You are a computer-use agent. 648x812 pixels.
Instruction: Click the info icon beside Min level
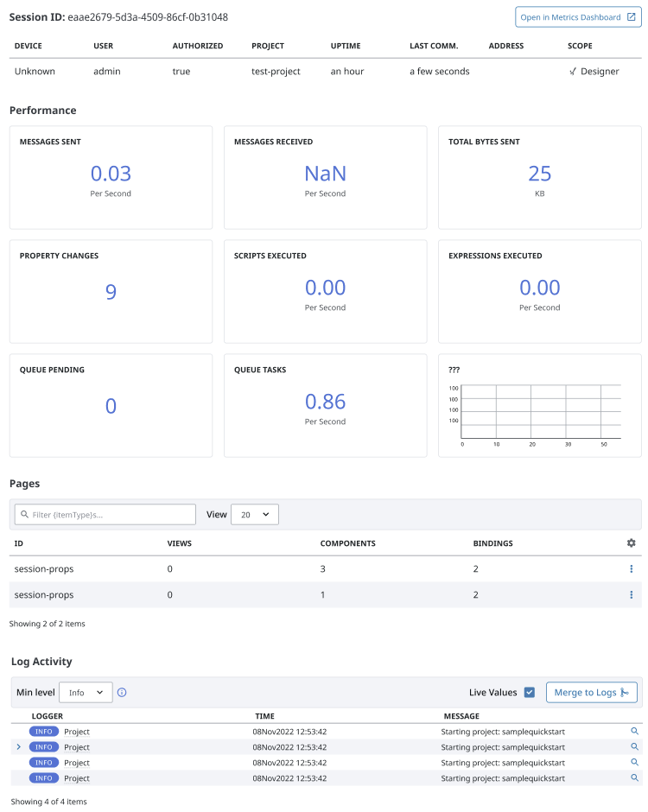coord(122,693)
